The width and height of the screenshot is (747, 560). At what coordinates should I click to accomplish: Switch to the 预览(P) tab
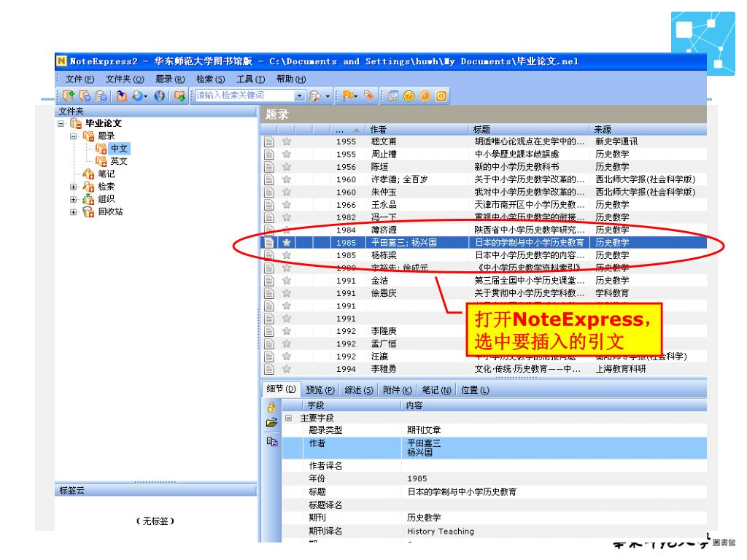click(320, 390)
